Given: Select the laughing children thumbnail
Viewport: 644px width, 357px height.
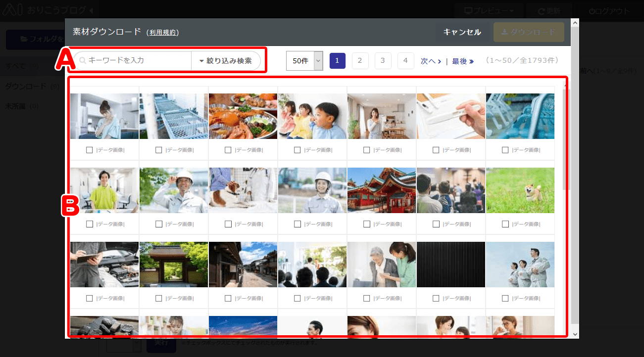Looking at the screenshot, I should [x=312, y=116].
